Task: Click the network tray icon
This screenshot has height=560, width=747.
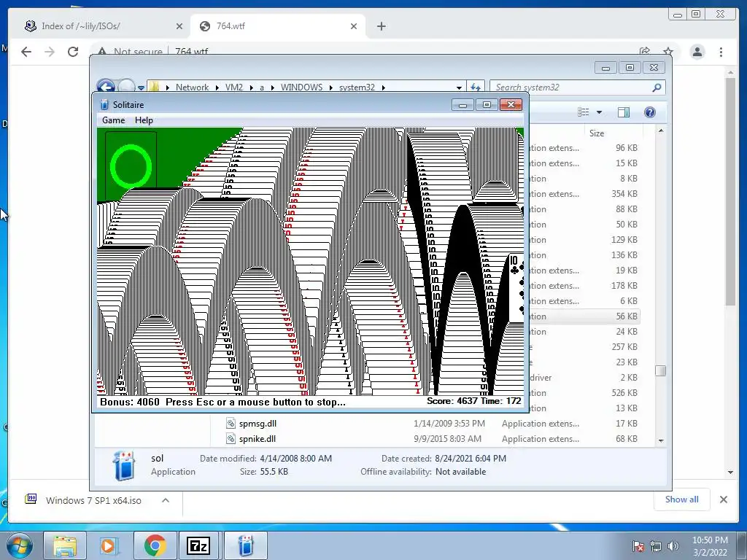Action: (x=656, y=547)
